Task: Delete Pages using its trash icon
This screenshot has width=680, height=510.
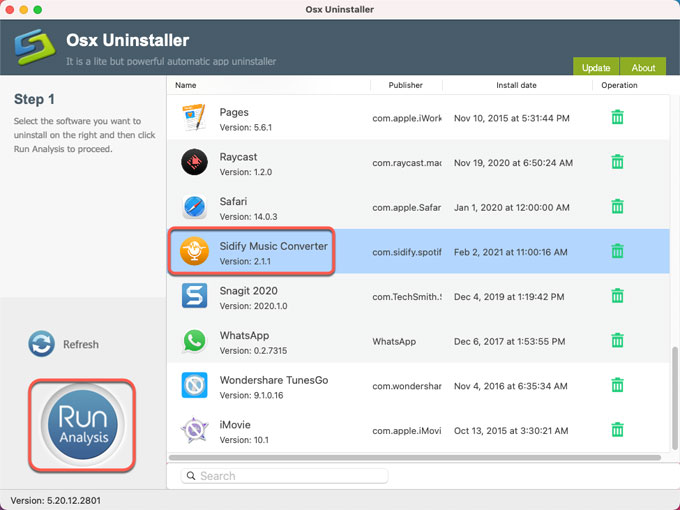Action: point(617,117)
